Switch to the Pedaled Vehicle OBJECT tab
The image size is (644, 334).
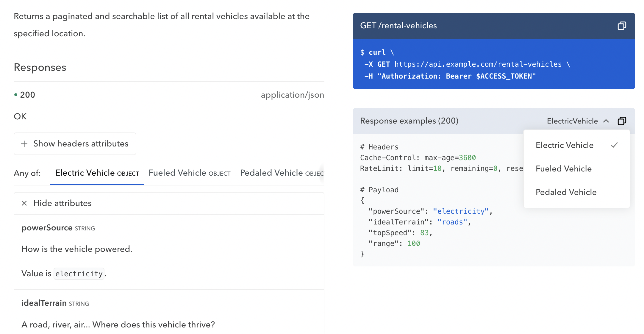(x=282, y=173)
